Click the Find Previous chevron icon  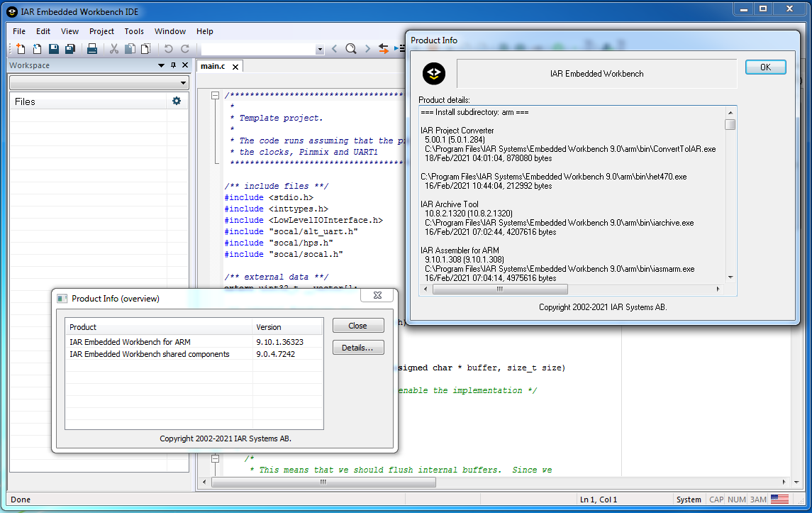click(335, 49)
